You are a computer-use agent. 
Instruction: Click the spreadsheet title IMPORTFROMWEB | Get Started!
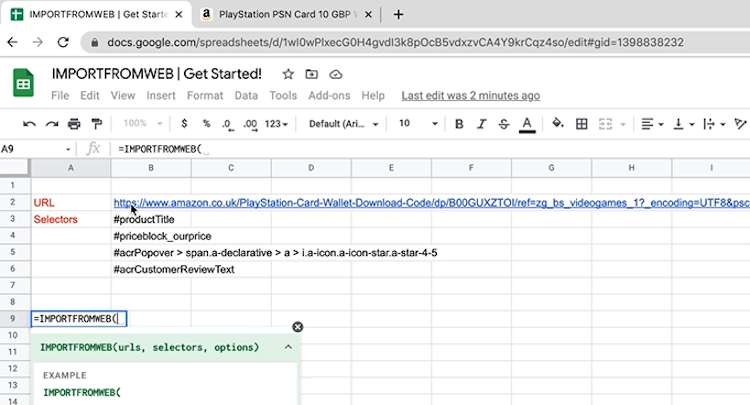157,74
